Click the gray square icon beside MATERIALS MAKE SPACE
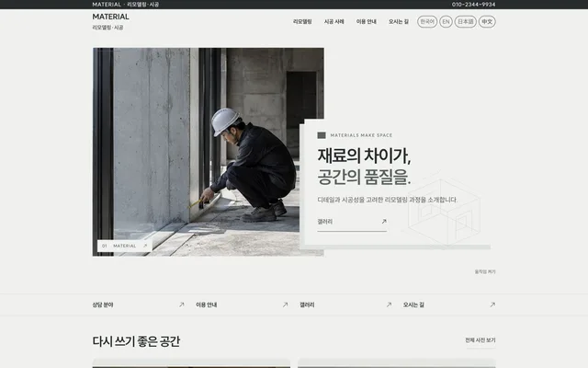 click(x=322, y=135)
